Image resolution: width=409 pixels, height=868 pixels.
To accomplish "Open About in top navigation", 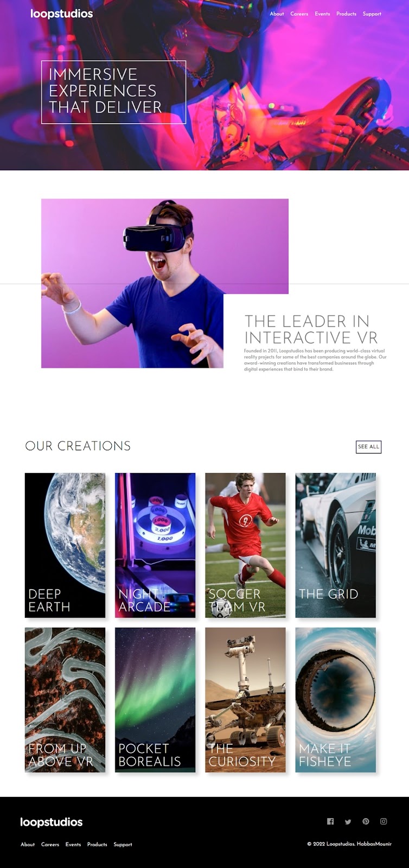I will coord(277,14).
